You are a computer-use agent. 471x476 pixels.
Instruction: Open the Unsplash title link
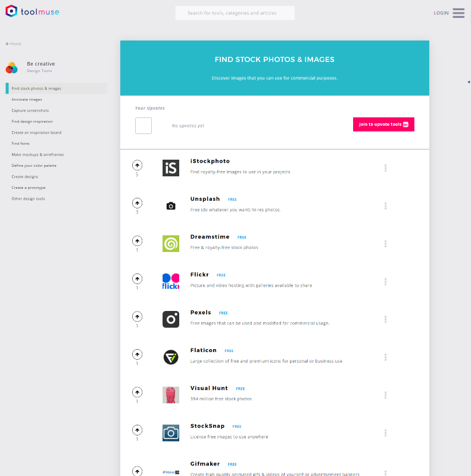pos(205,199)
